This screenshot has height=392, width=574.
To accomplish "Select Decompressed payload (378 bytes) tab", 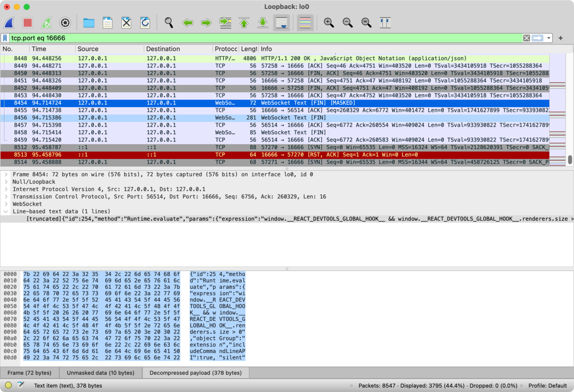I will tap(196, 373).
